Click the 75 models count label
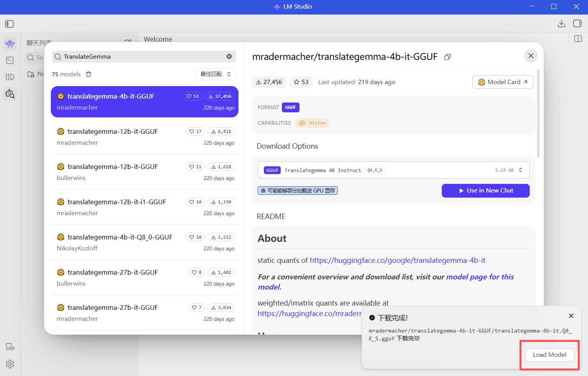The image size is (588, 376). tap(66, 74)
